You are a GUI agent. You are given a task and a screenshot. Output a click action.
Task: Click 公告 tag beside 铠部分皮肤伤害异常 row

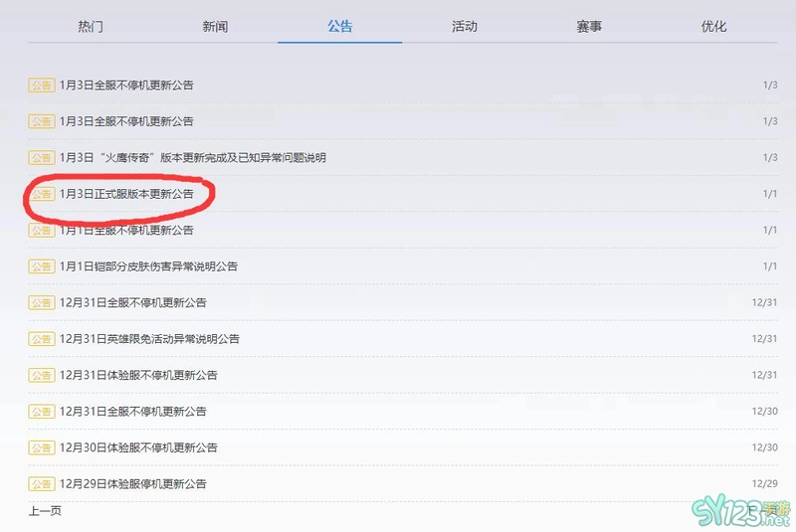[42, 266]
